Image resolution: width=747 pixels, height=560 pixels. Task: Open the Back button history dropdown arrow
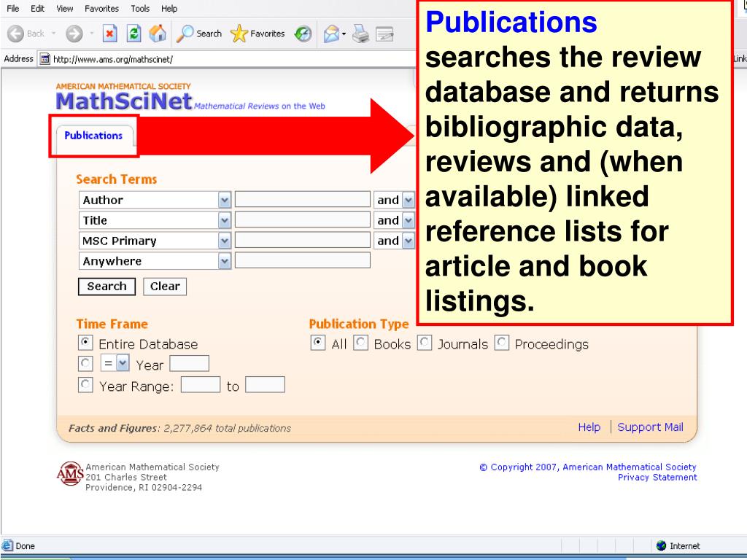pos(53,34)
